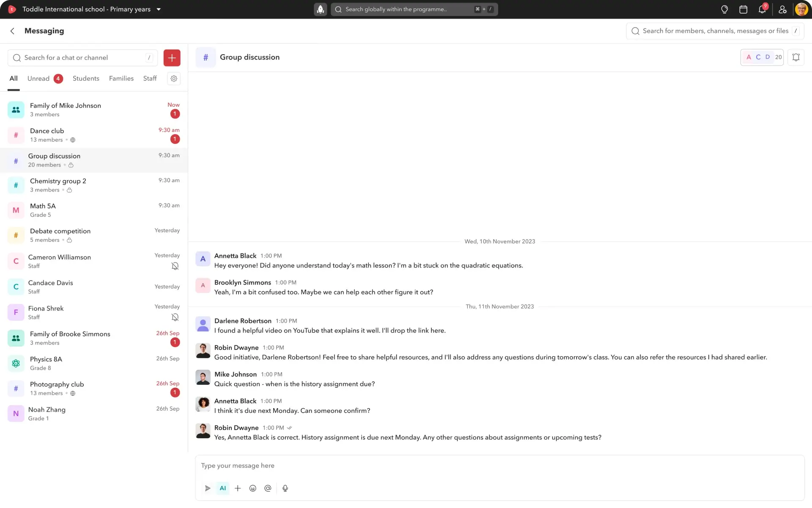This screenshot has width=812, height=508.
Task: Open the Group discussion members list showing 20
Action: click(762, 57)
